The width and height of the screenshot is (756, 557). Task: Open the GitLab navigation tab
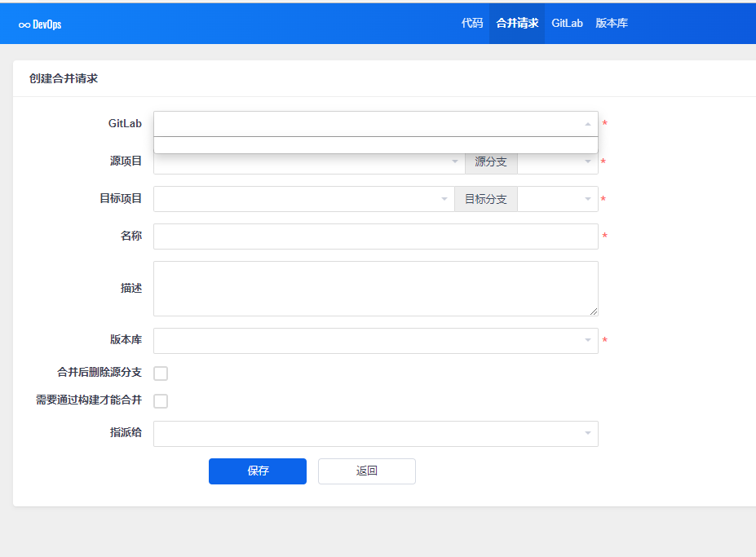(567, 24)
